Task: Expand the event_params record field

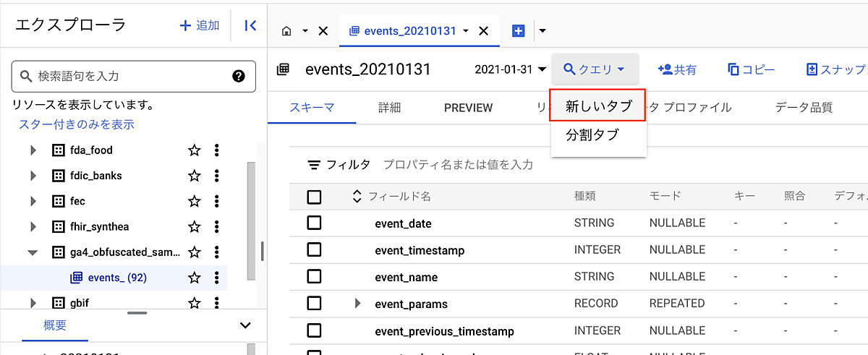Action: point(357,304)
